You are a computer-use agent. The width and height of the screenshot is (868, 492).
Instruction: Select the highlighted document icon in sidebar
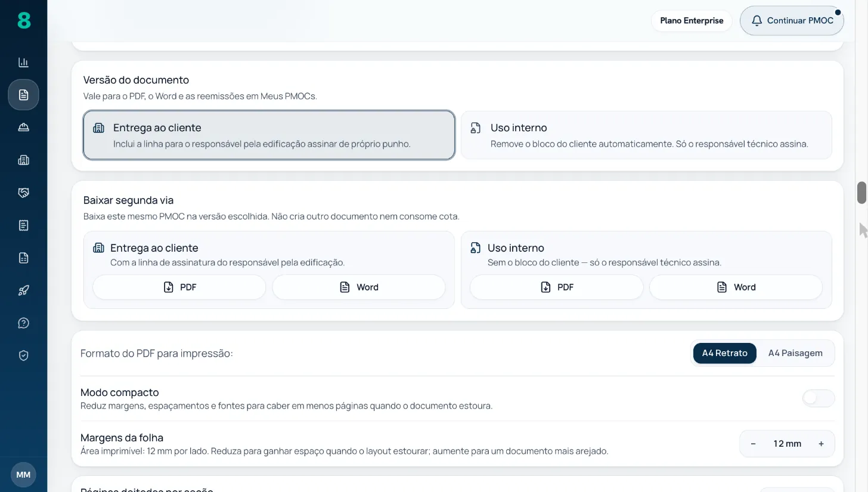[x=23, y=95]
